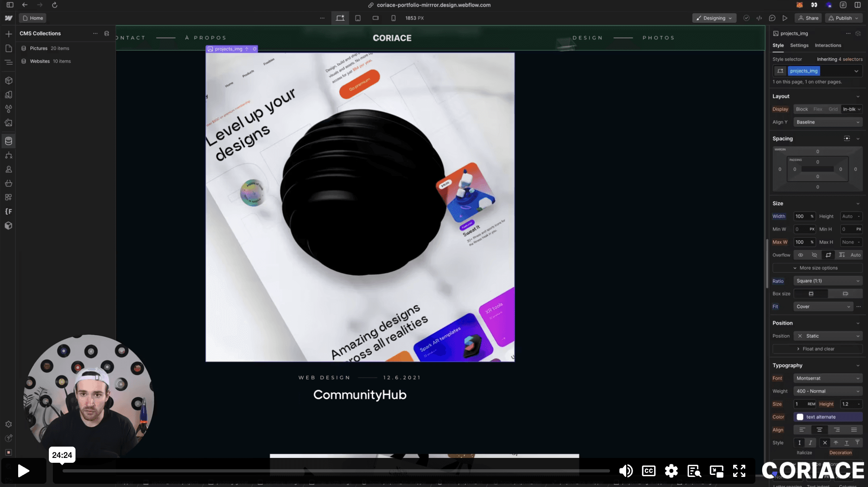This screenshot has height=487, width=868.
Task: Open the Pages panel icon
Action: (8, 48)
